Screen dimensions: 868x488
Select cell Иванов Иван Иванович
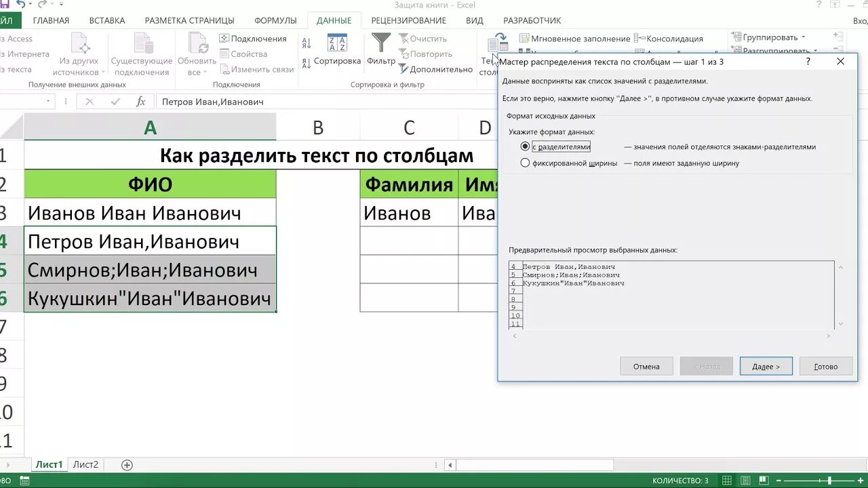pyautogui.click(x=150, y=213)
